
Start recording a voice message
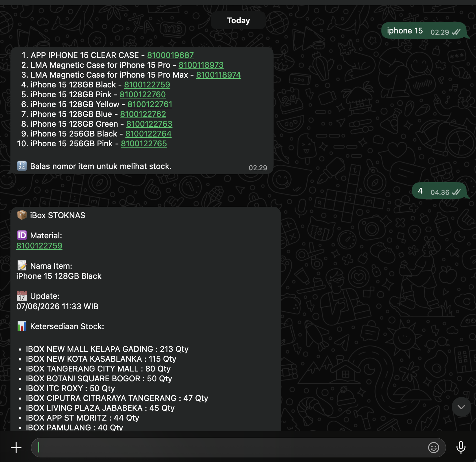tap(461, 448)
